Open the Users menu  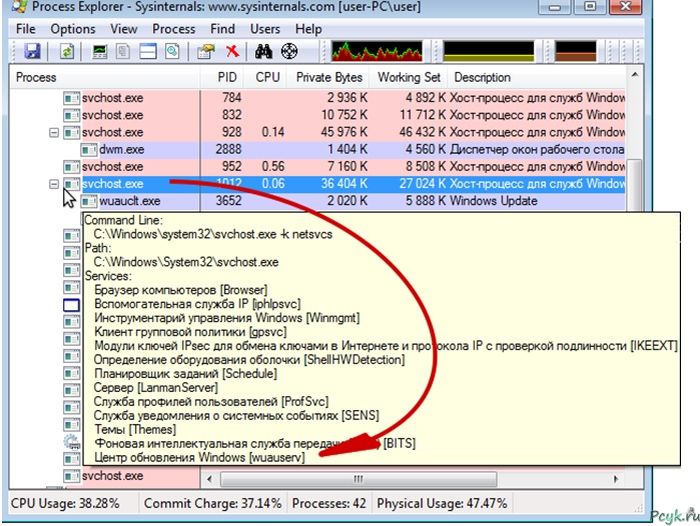(265, 29)
